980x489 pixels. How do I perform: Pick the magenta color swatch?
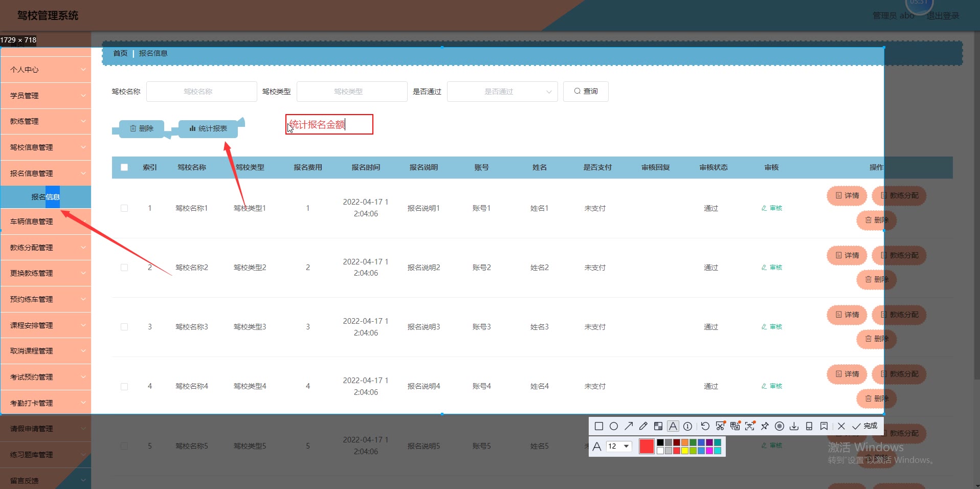[709, 451]
